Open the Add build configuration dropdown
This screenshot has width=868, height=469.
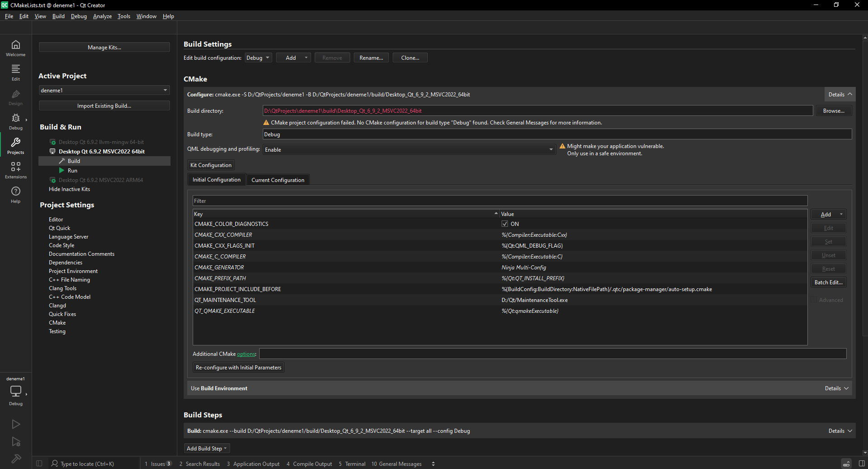click(293, 58)
